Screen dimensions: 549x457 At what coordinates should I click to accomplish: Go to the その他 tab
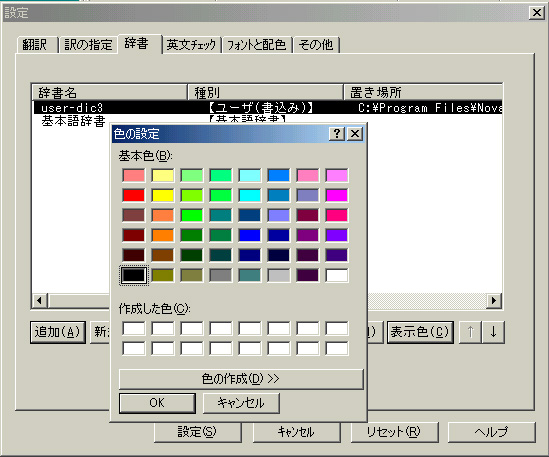316,45
